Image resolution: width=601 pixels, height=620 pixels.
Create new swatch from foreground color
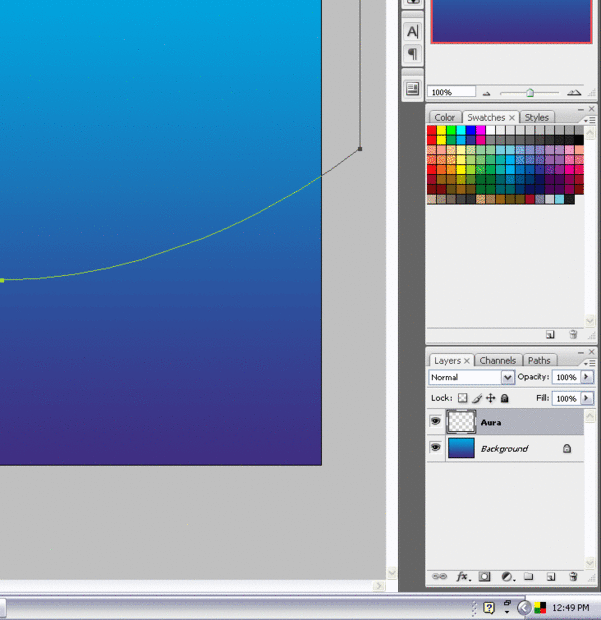[550, 335]
